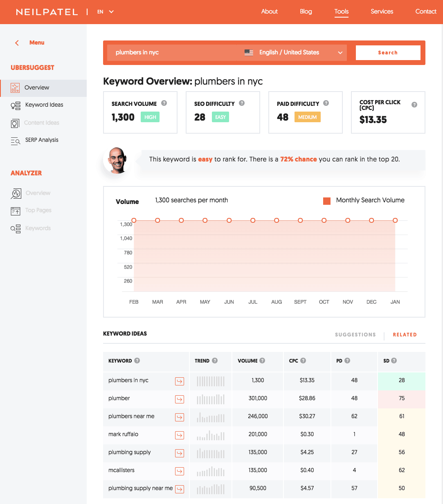Open the Overview chart icon under Ubersuggest

click(x=15, y=87)
